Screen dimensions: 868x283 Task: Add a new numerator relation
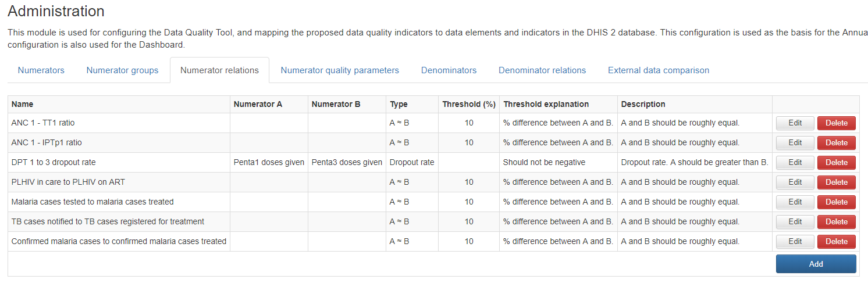tap(816, 264)
